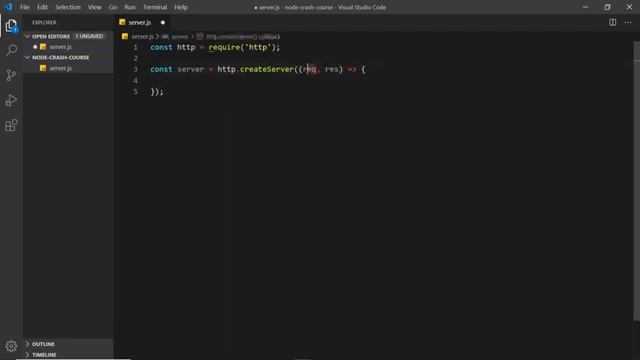Screen dimensions: 640x360
Task: Click the server.js breadcrumb item
Action: (x=142, y=37)
